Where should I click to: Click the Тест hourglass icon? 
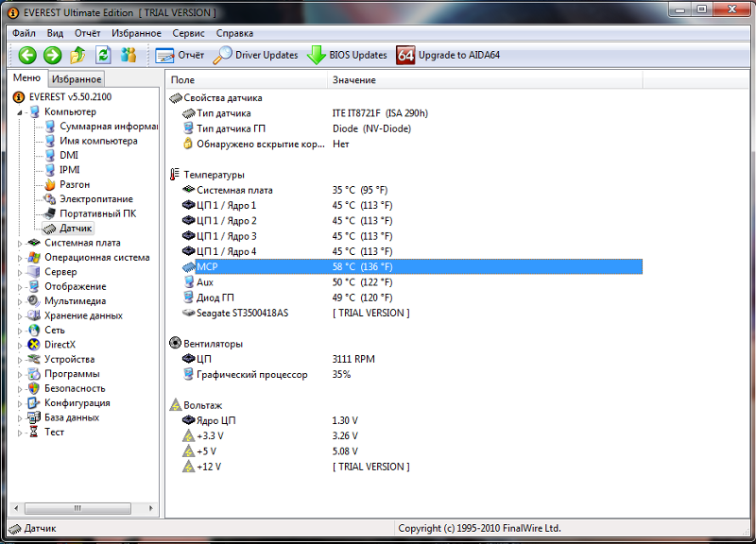(34, 432)
